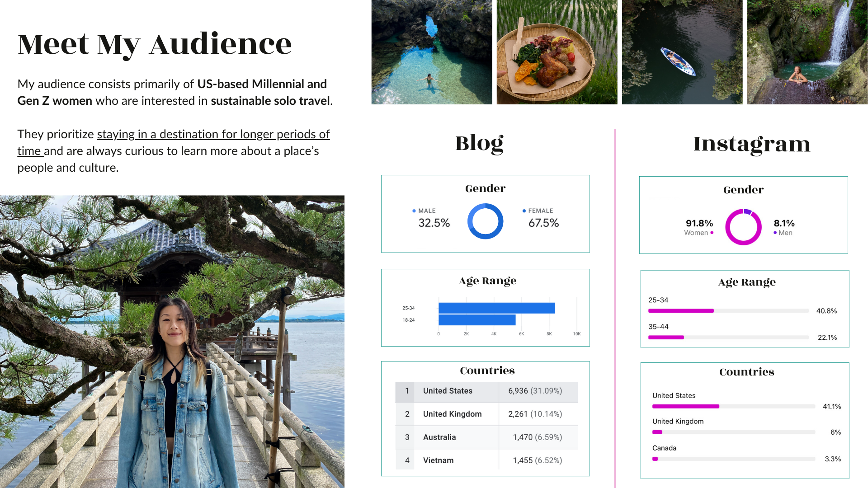Click the blue Blog gender donut chart
Screen dimensions: 868x488
pyautogui.click(x=485, y=221)
